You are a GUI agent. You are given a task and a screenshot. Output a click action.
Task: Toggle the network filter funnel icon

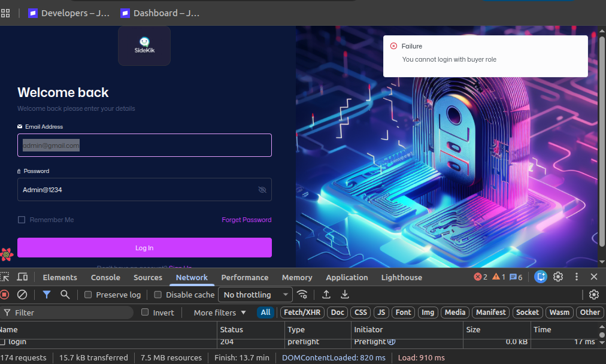point(46,295)
